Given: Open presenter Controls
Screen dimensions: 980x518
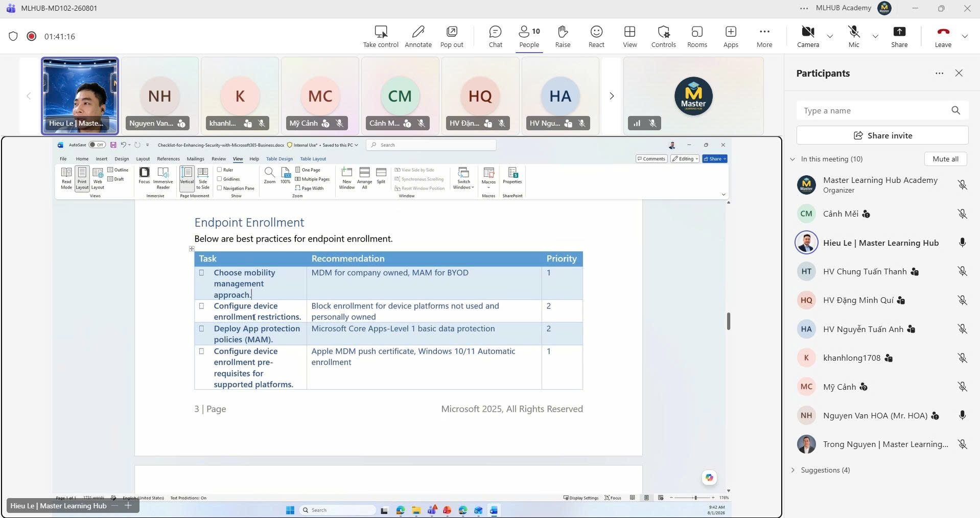Looking at the screenshot, I should coord(663,36).
